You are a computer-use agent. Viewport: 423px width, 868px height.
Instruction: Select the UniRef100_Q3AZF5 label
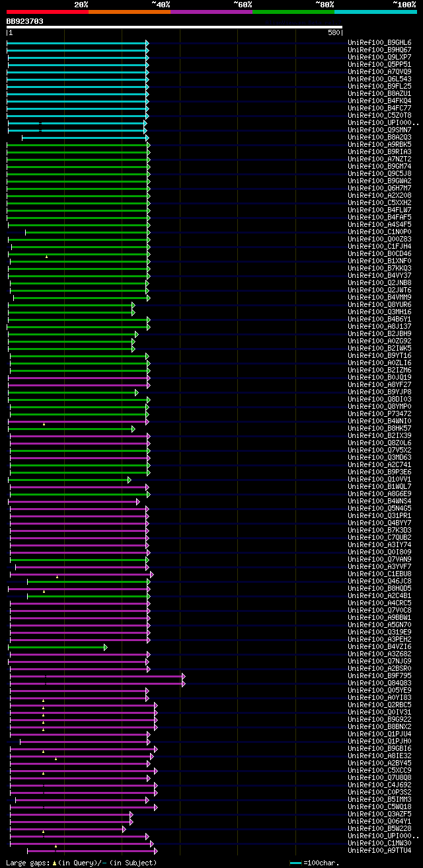(379, 814)
